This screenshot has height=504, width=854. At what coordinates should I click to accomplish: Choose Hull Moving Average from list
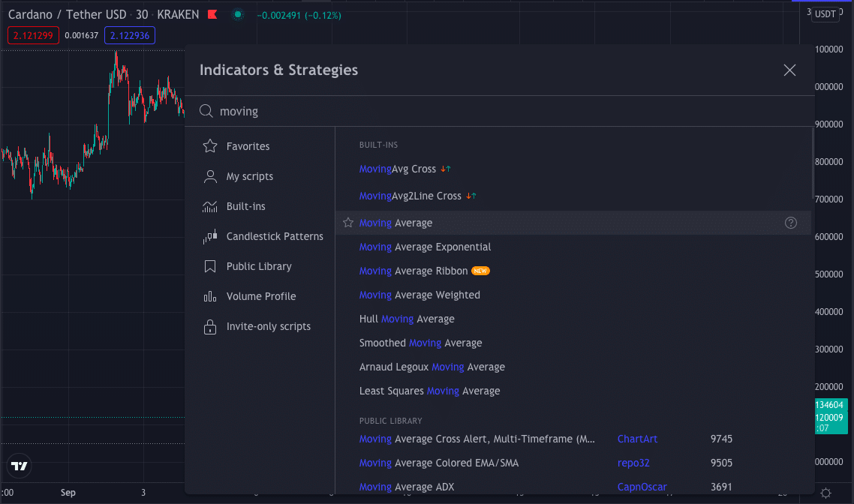point(407,319)
